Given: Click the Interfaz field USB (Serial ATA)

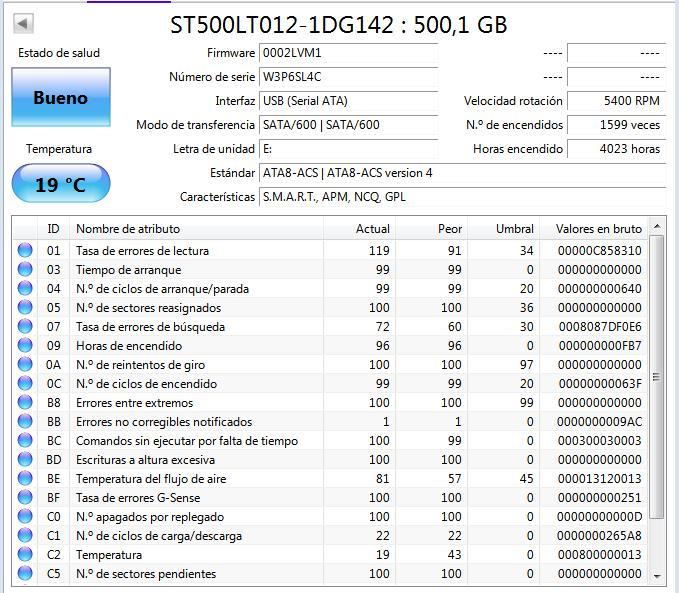Looking at the screenshot, I should [348, 101].
